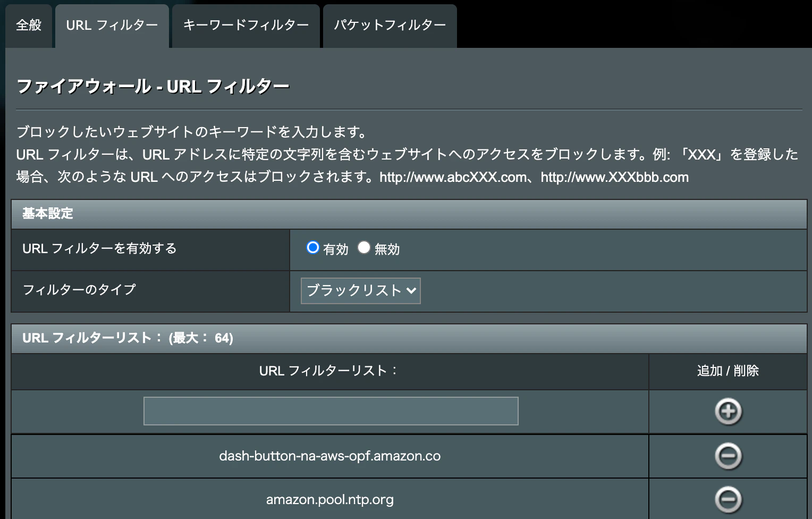Switch to the URL フィルター tab
The width and height of the screenshot is (812, 519).
112,26
